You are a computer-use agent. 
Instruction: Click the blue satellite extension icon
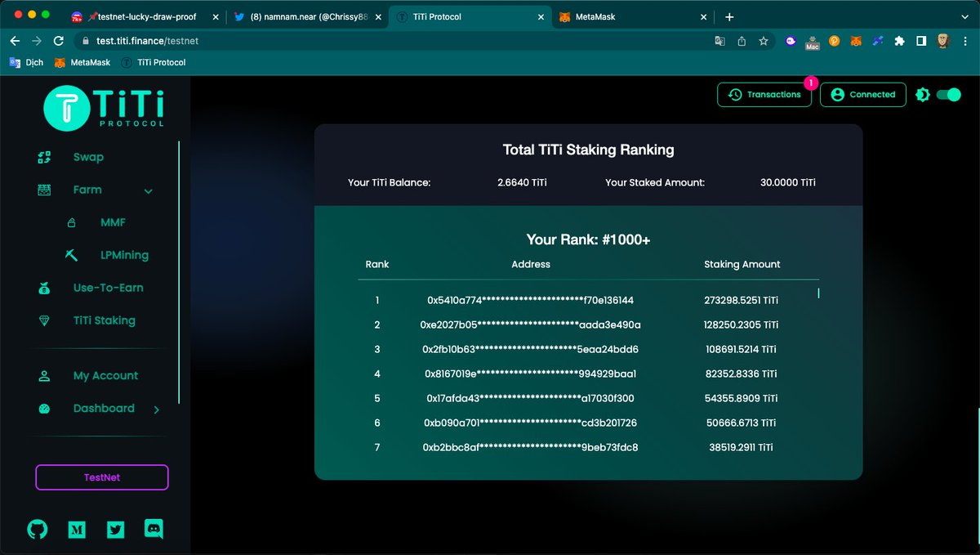click(x=877, y=41)
